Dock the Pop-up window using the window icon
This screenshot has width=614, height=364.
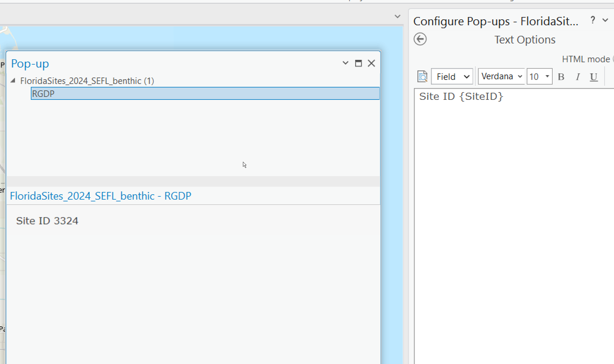(358, 63)
